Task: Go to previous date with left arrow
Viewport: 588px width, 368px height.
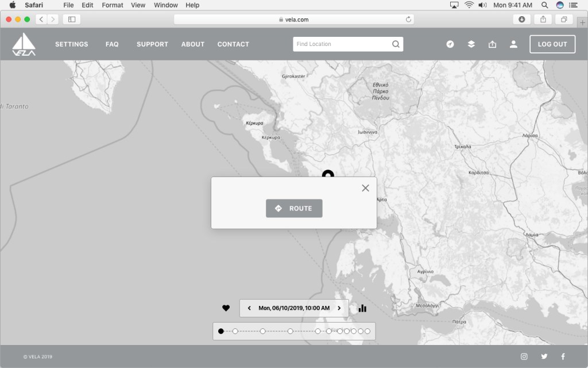Action: click(249, 308)
